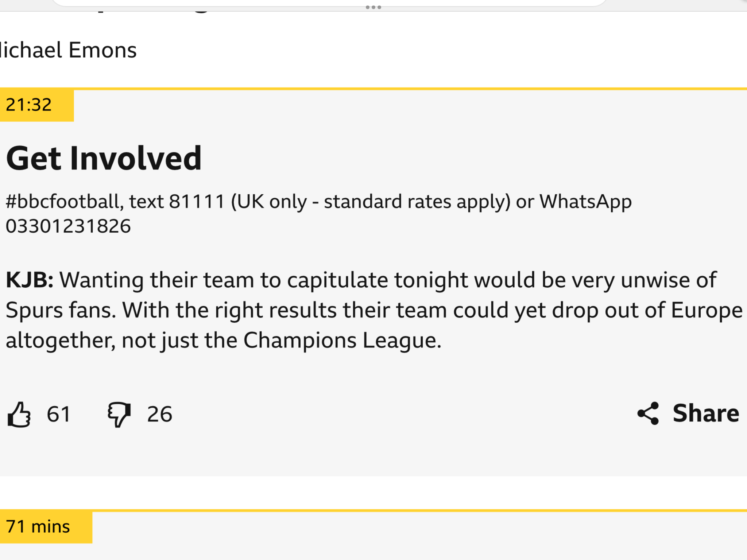The image size is (747, 560).
Task: Click the yellow divider above 21:32 post
Action: (373, 89)
